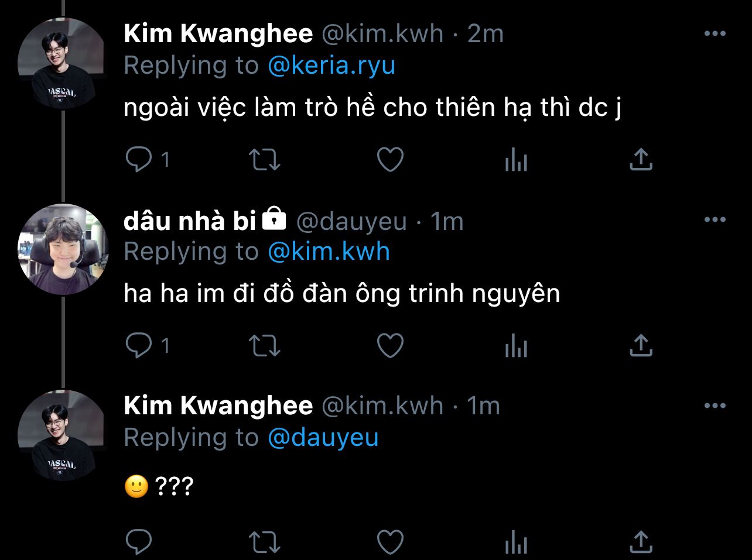Image resolution: width=752 pixels, height=560 pixels.
Task: Open @kim.kwh mention in dâu nhà bi's reply
Action: point(329,251)
